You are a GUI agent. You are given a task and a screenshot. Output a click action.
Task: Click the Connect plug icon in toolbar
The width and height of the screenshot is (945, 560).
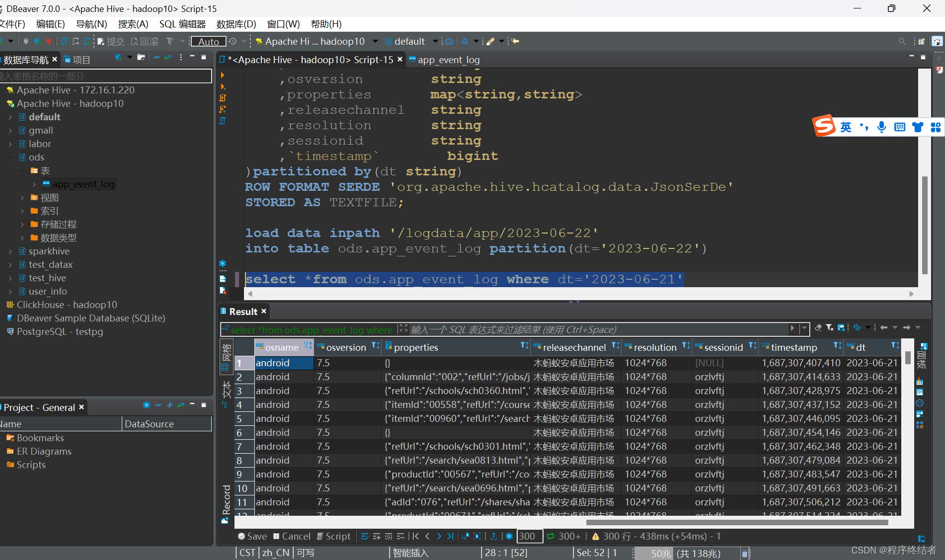pos(26,41)
